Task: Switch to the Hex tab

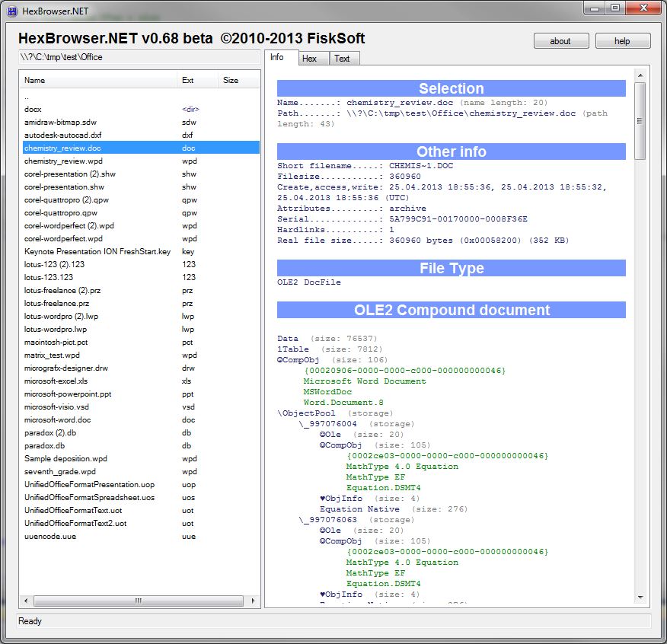Action: [x=314, y=59]
